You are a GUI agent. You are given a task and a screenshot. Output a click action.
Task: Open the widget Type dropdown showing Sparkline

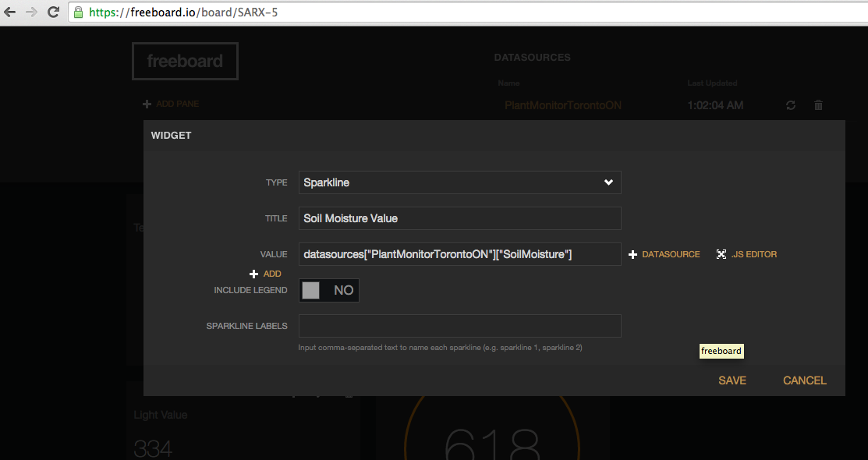point(459,182)
